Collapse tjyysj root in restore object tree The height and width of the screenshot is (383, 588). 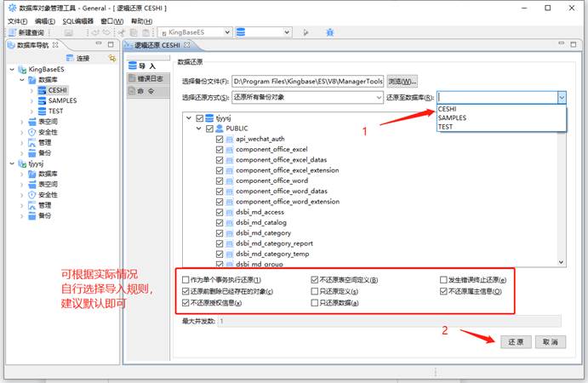[189, 117]
